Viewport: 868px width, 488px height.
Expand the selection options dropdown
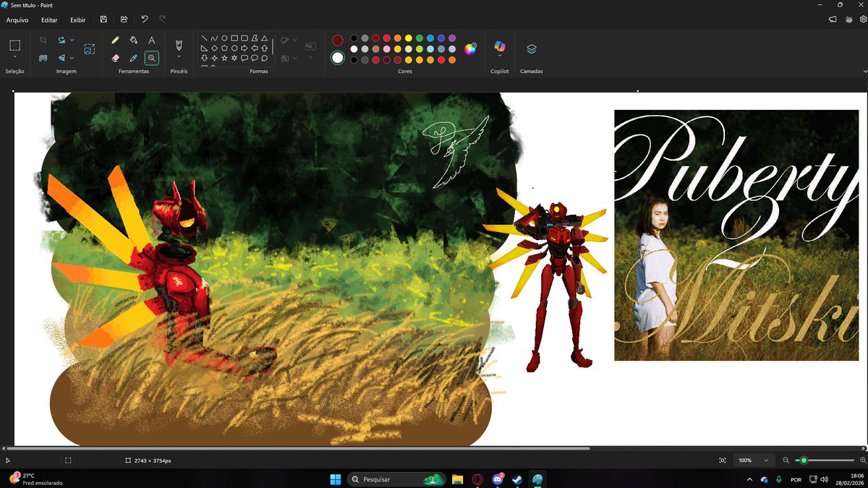tap(14, 56)
